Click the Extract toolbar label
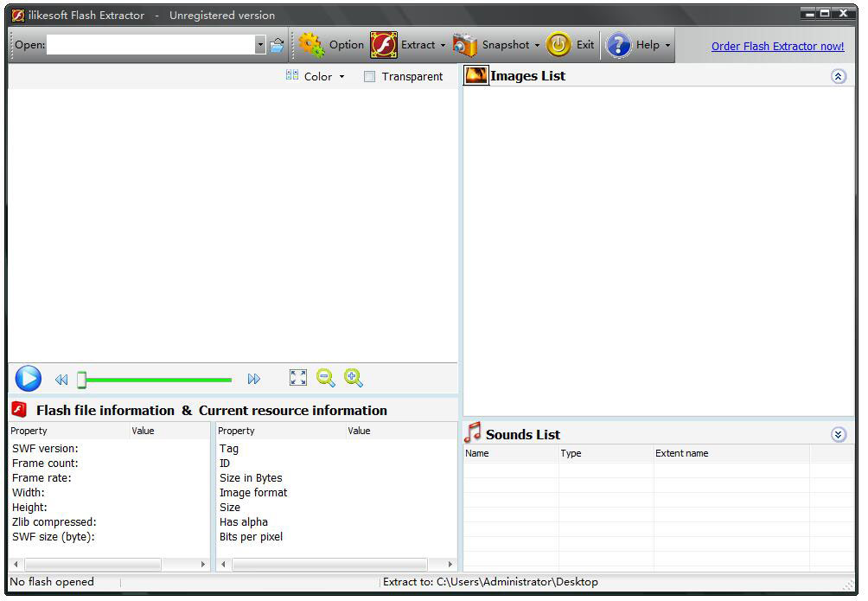This screenshot has width=868, height=601. pos(418,45)
